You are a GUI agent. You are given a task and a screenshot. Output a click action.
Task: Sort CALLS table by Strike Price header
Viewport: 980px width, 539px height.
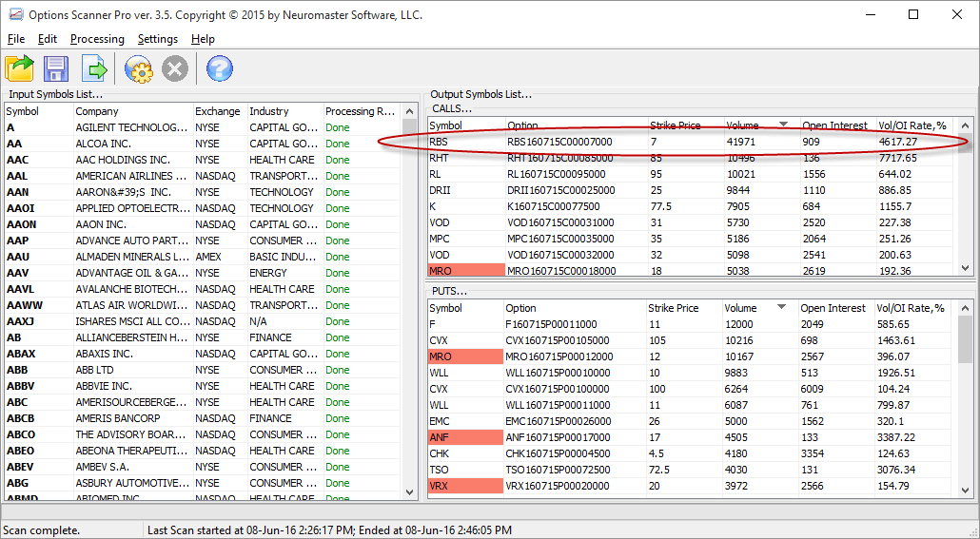coord(686,125)
